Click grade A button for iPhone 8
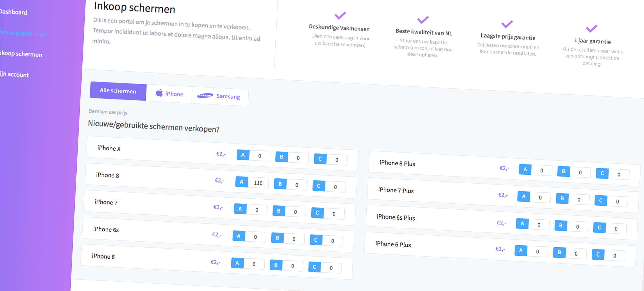Screen dimensions: 644x291 coord(242,182)
